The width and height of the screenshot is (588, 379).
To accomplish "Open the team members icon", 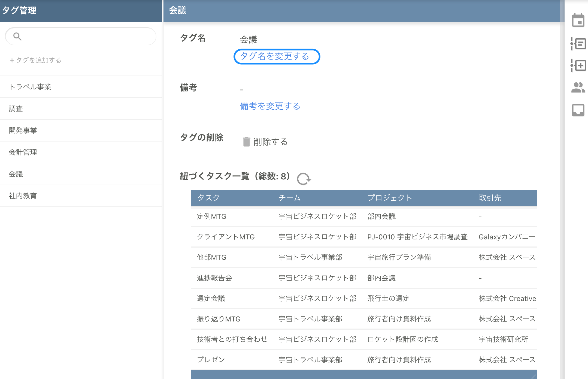I will (x=578, y=88).
